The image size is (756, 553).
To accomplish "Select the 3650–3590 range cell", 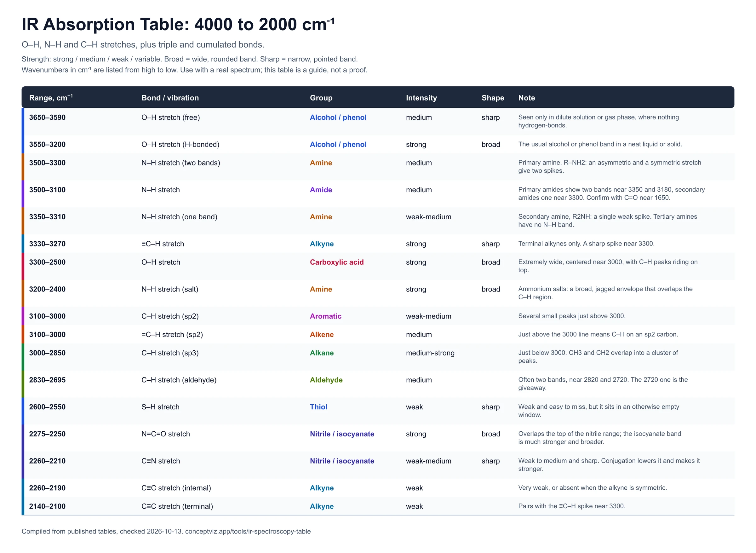I will 47,118.
